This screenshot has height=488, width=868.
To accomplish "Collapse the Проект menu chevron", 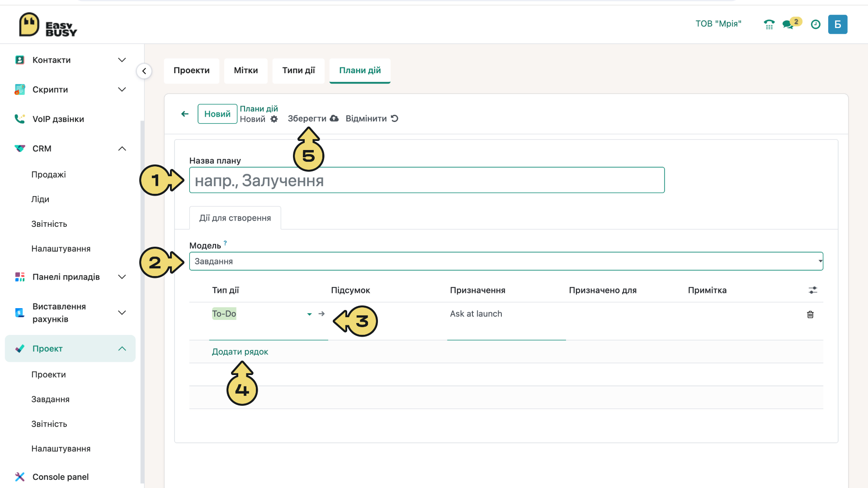I will (x=122, y=348).
